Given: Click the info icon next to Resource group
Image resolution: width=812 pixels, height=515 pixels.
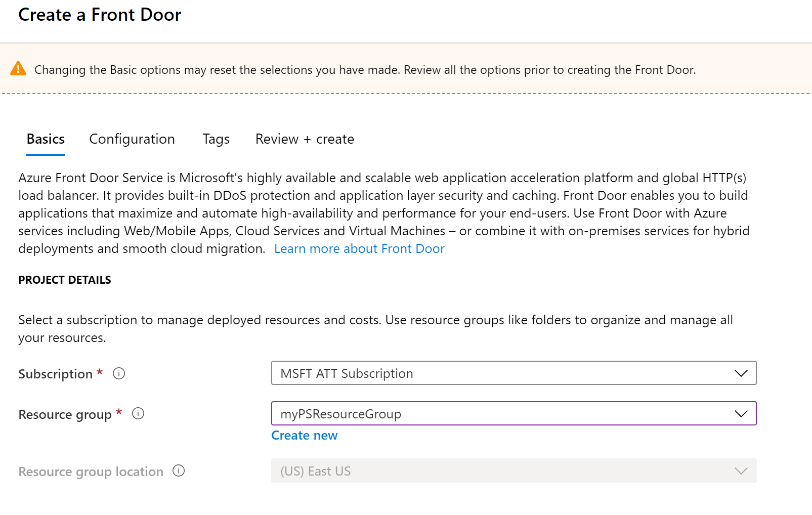Looking at the screenshot, I should [x=138, y=414].
